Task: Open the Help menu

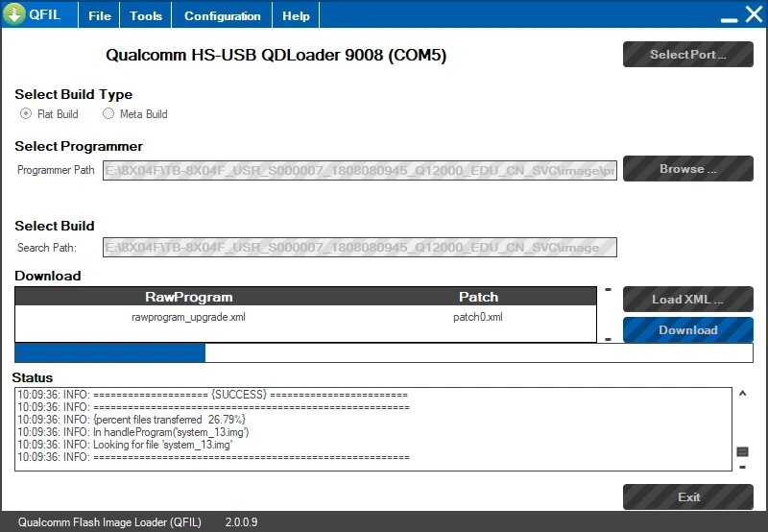Action: coord(296,15)
